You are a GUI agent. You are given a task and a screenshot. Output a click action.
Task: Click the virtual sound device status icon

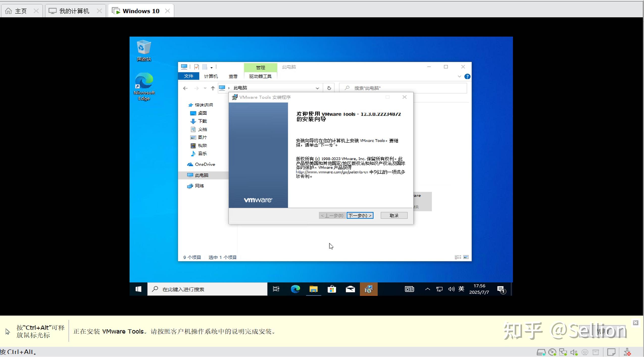pos(574,352)
